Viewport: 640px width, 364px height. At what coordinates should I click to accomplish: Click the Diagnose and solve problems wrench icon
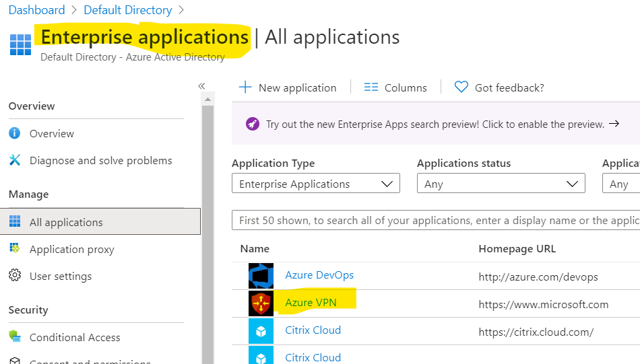click(15, 160)
